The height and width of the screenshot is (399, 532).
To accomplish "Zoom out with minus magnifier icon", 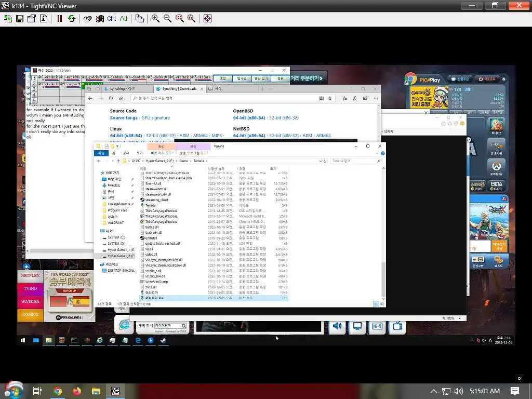I will 167,19.
